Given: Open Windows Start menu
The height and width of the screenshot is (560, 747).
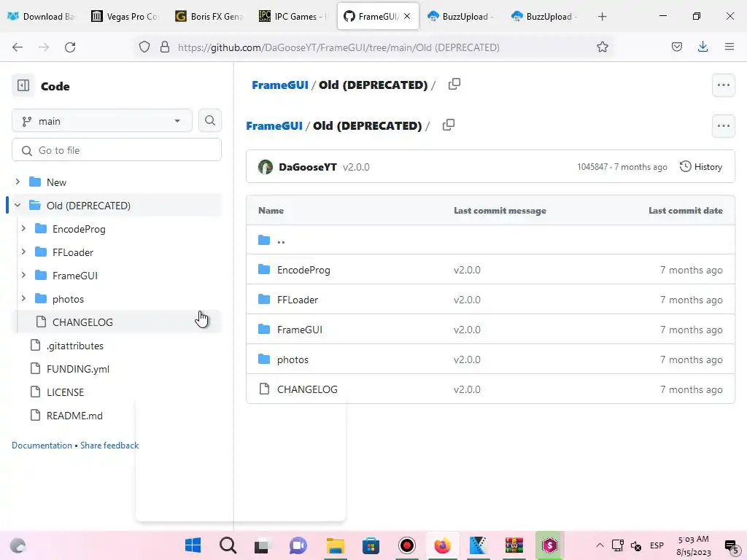Looking at the screenshot, I should [193, 545].
